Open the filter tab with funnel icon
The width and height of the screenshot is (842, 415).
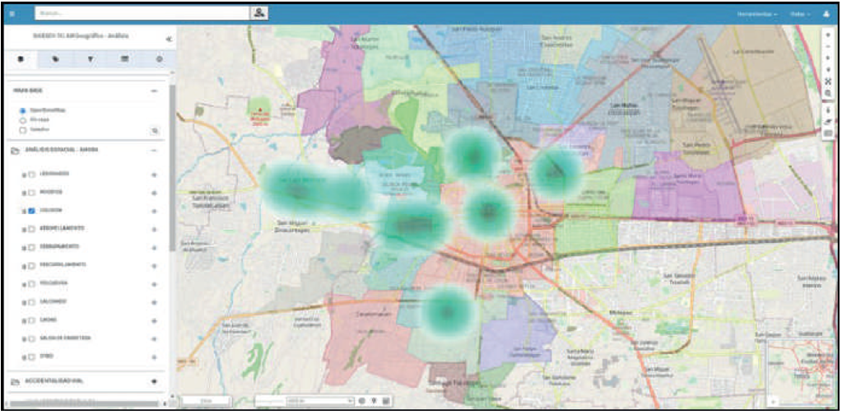90,60
